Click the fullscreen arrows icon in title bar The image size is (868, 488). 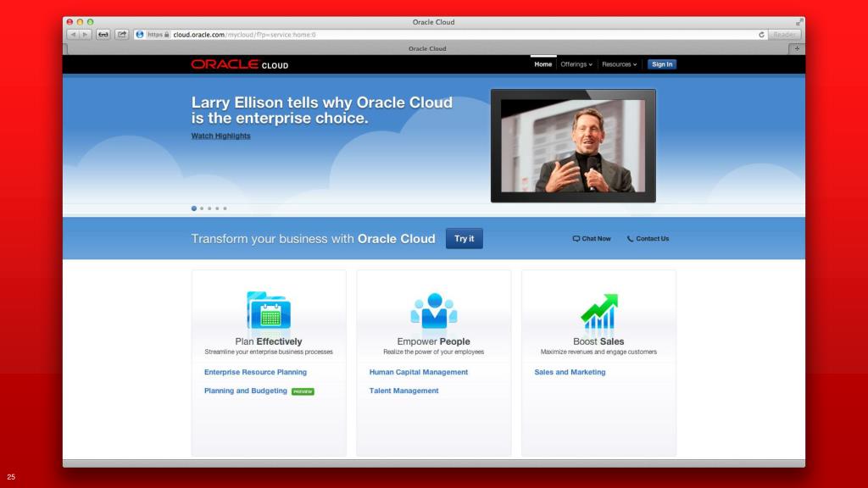point(799,22)
